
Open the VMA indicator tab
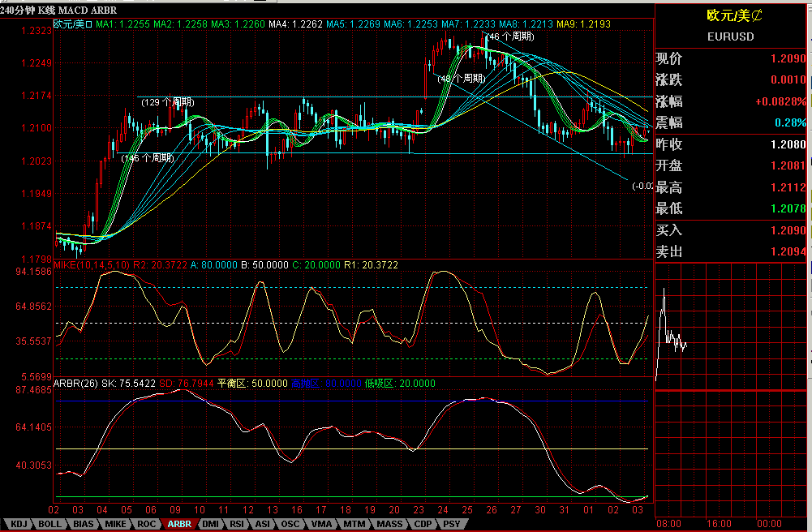321,524
